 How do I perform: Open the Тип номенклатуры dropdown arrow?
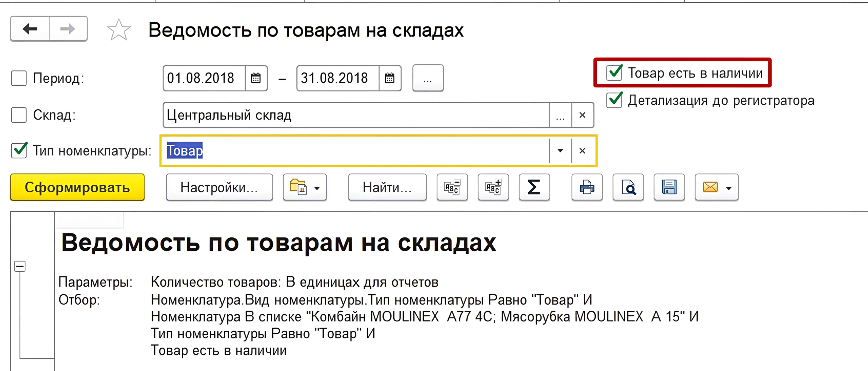coord(560,151)
